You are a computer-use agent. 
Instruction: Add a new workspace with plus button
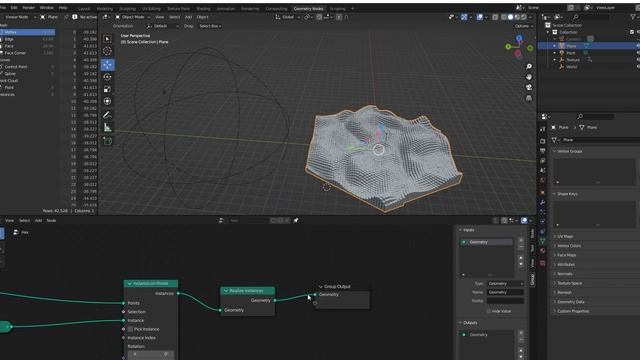[x=352, y=8]
